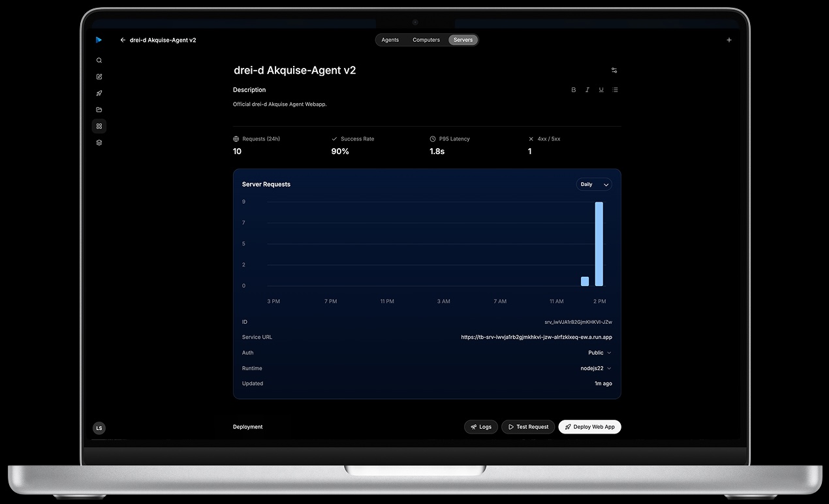Open the search icon in sidebar
This screenshot has width=829, height=504.
[x=99, y=60]
